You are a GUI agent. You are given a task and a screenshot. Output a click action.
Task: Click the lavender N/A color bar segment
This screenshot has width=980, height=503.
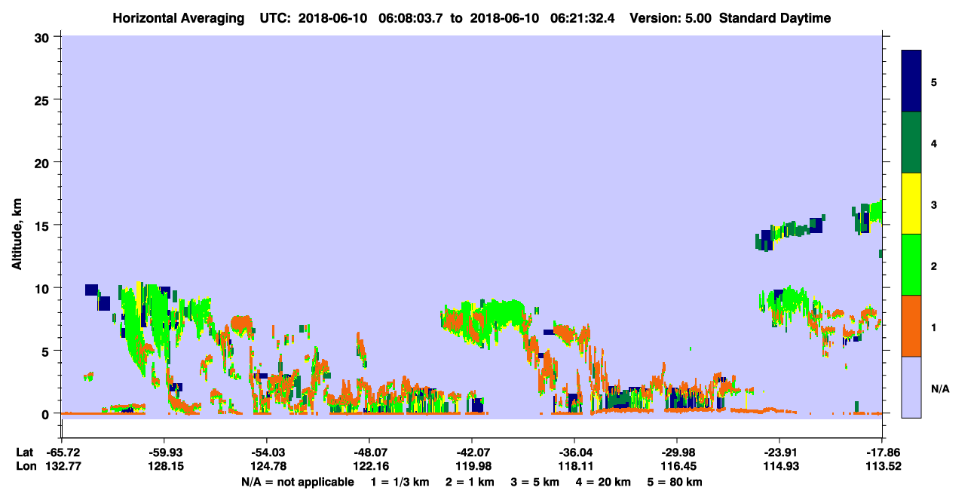(x=911, y=387)
